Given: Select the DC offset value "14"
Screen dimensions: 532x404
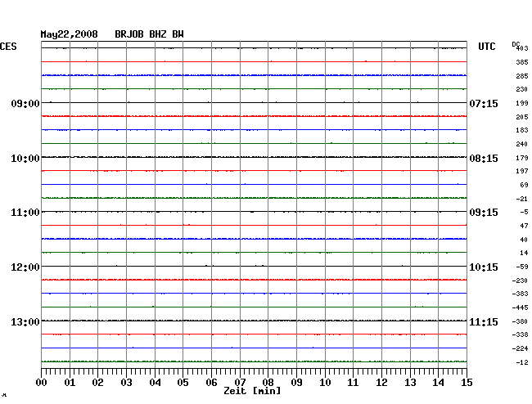Looking at the screenshot, I should [x=524, y=253].
